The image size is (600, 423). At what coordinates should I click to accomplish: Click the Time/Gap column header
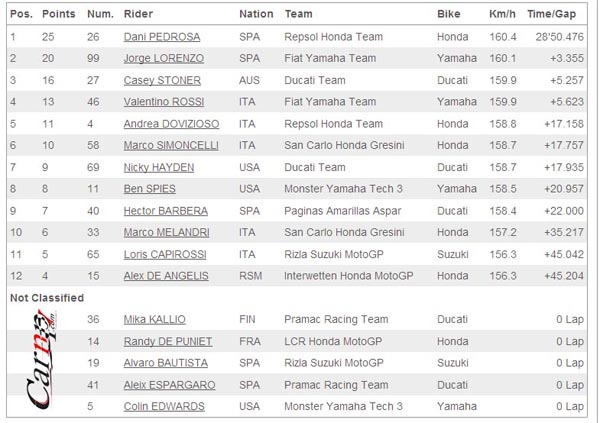[x=551, y=14]
